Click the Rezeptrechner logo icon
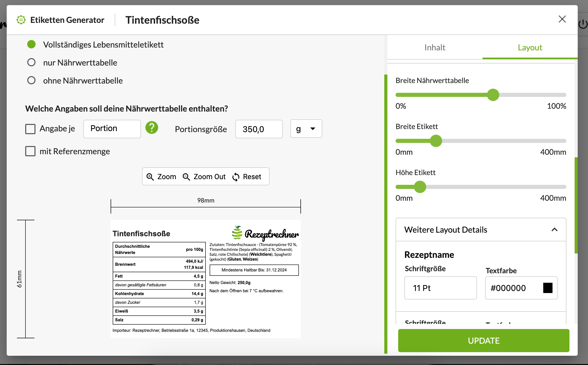 point(237,233)
